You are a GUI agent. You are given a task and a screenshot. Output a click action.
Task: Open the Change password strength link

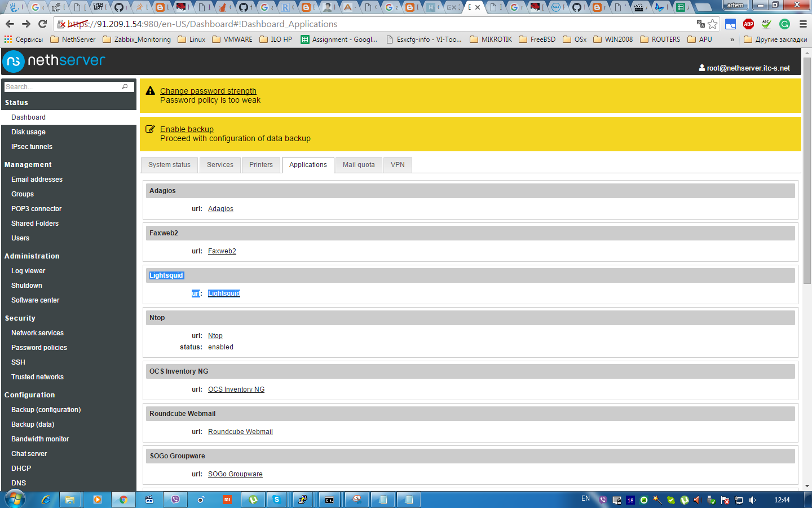pos(208,91)
